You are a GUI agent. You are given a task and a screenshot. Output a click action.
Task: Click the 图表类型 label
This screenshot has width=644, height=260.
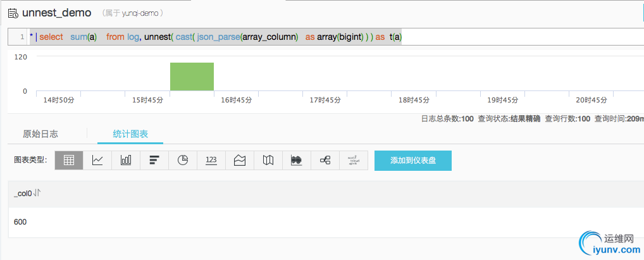click(31, 160)
